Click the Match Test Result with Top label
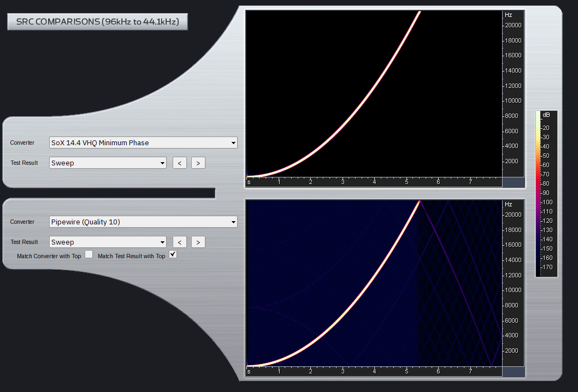The width and height of the screenshot is (578, 392). pos(131,256)
